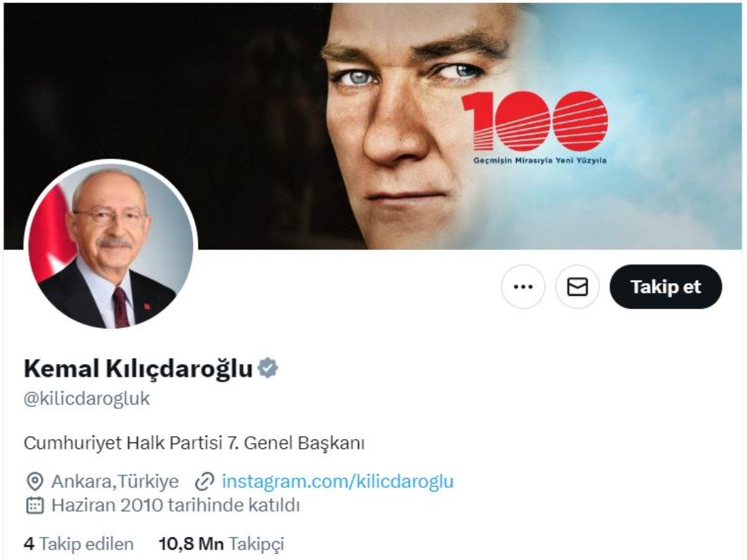This screenshot has height=560, width=747.
Task: Click Haziran 2010 tarihinde katıldı text
Action: coord(175,505)
